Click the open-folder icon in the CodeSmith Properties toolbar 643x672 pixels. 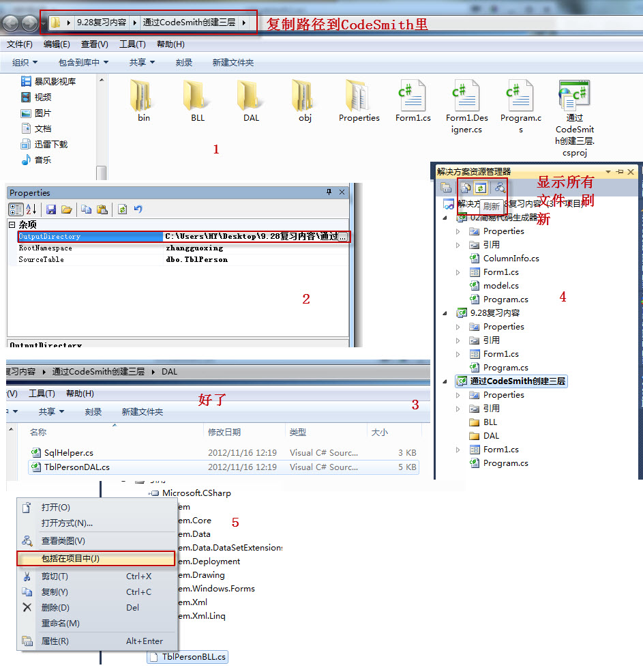66,209
